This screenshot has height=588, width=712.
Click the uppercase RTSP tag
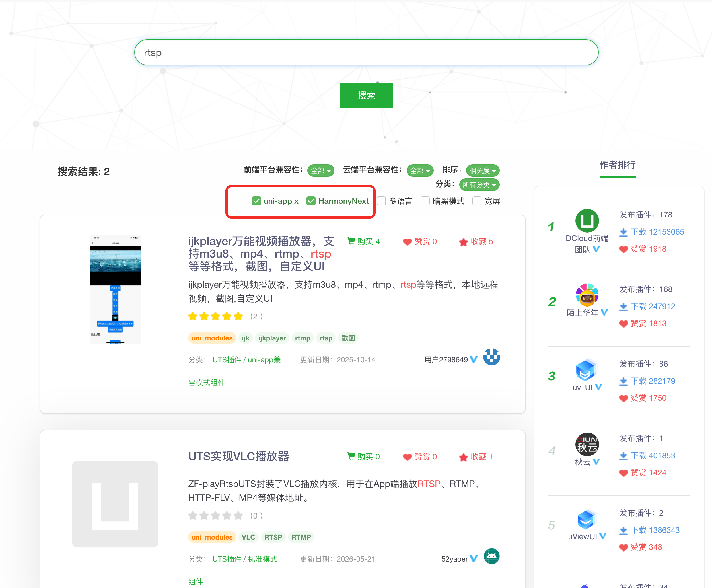coord(273,537)
